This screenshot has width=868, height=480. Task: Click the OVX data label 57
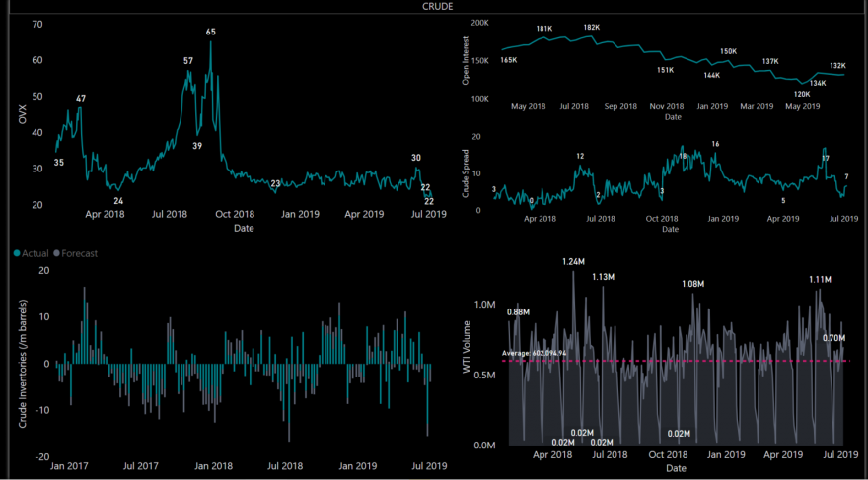pos(188,61)
